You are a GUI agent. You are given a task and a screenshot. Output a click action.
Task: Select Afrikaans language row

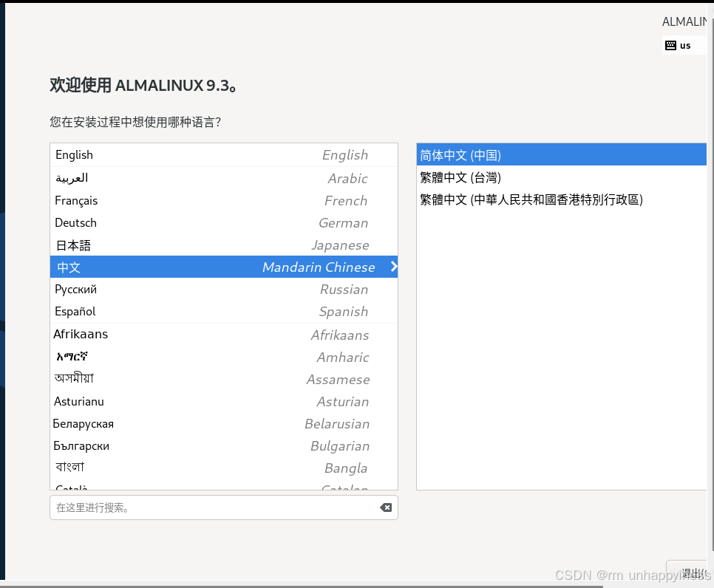(223, 335)
